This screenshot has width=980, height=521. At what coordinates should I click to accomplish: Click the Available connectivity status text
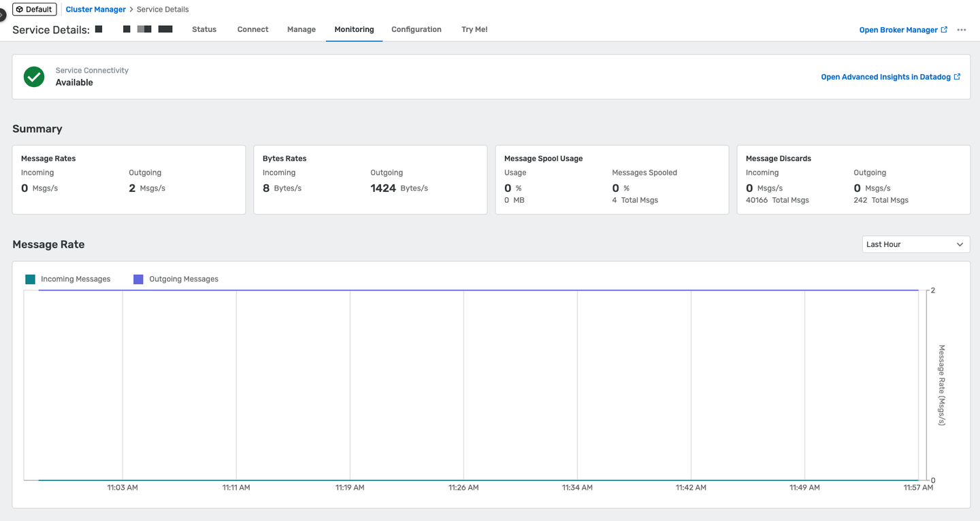(74, 82)
